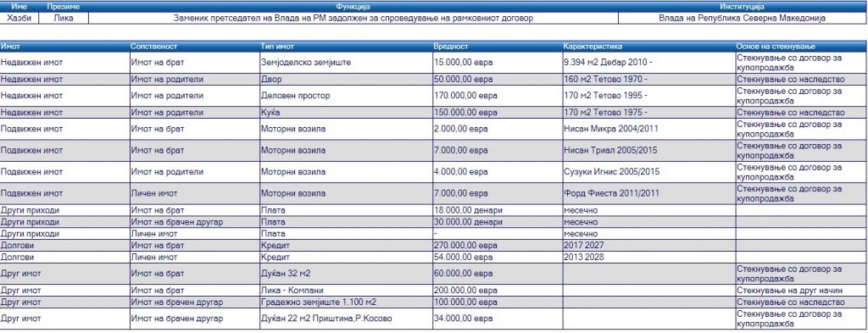Viewport: 868px width, 333px height.
Task: Click the Тип имот column header
Action: pos(346,47)
